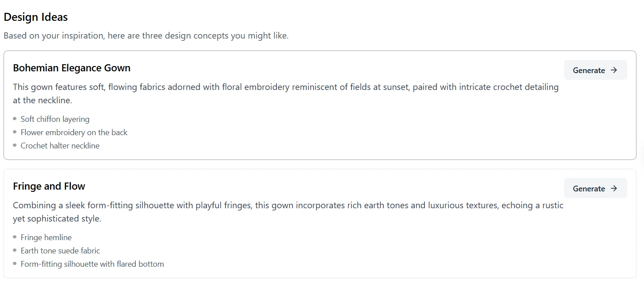
Task: Click the bullet marker next to Fringe hemline
Action: coord(16,237)
